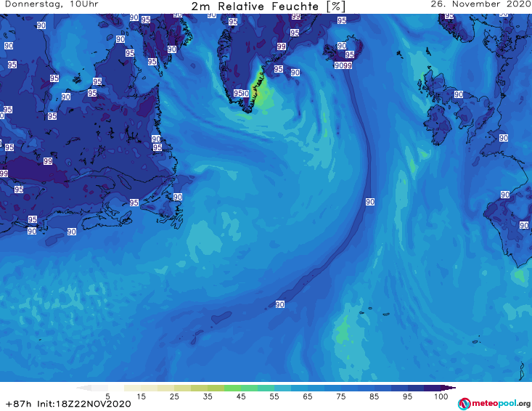Click the "90" label on the mid-Atlantic front line
The width and height of the screenshot is (532, 411).
click(370, 202)
